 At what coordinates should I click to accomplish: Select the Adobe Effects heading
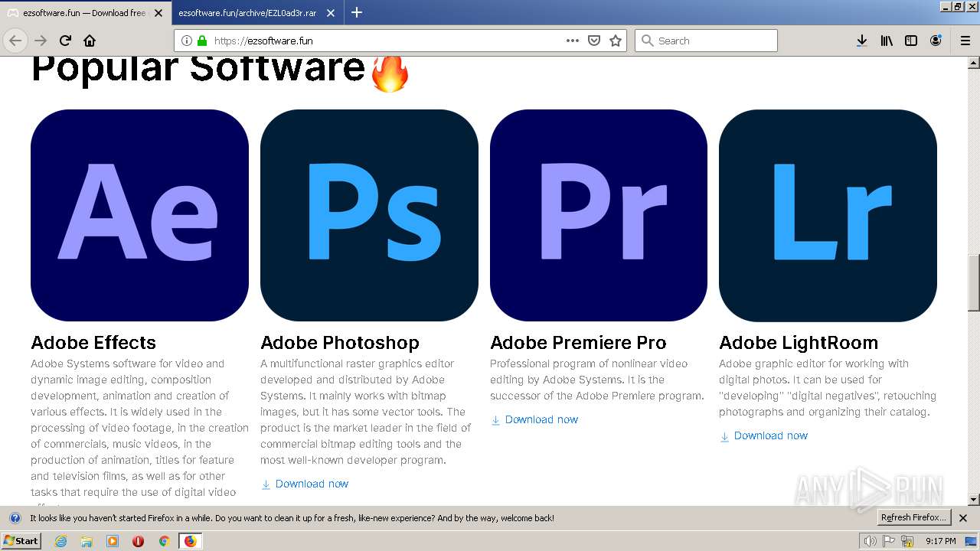click(93, 342)
